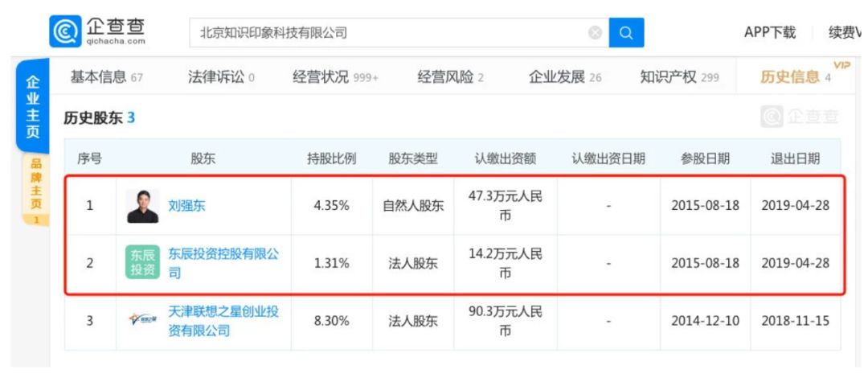The height and width of the screenshot is (374, 868).
Task: Click the 退出日期 column header
Action: 796,159
